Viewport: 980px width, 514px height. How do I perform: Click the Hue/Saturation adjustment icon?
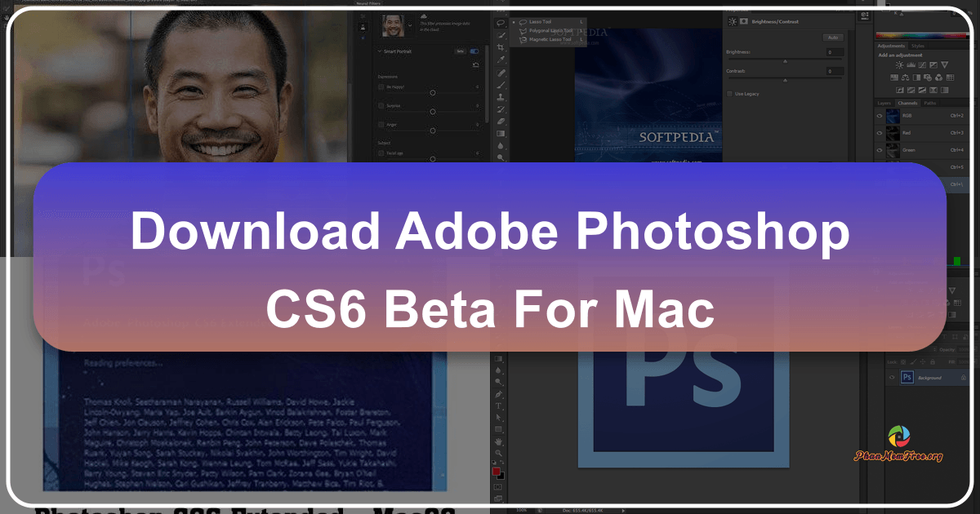[894, 78]
